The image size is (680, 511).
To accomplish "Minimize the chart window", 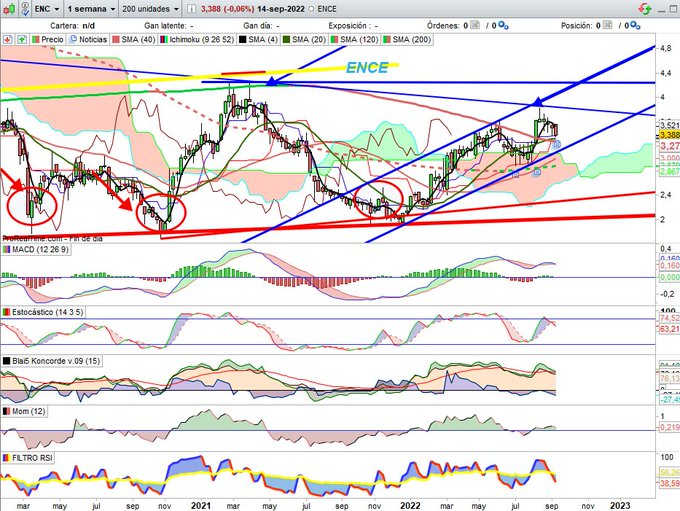I will tap(662, 10).
